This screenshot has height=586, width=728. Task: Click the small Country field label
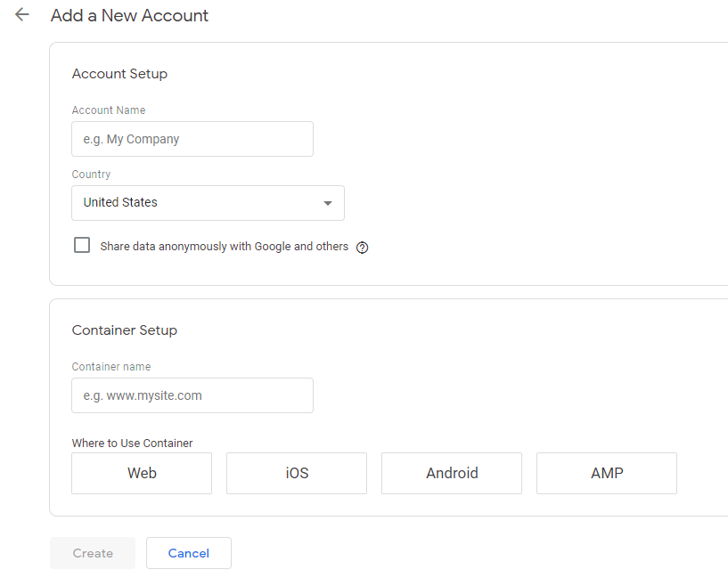pyautogui.click(x=91, y=175)
